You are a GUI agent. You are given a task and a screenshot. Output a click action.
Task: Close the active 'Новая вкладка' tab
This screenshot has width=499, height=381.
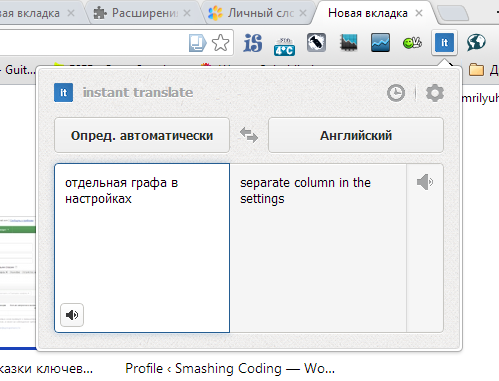[419, 13]
